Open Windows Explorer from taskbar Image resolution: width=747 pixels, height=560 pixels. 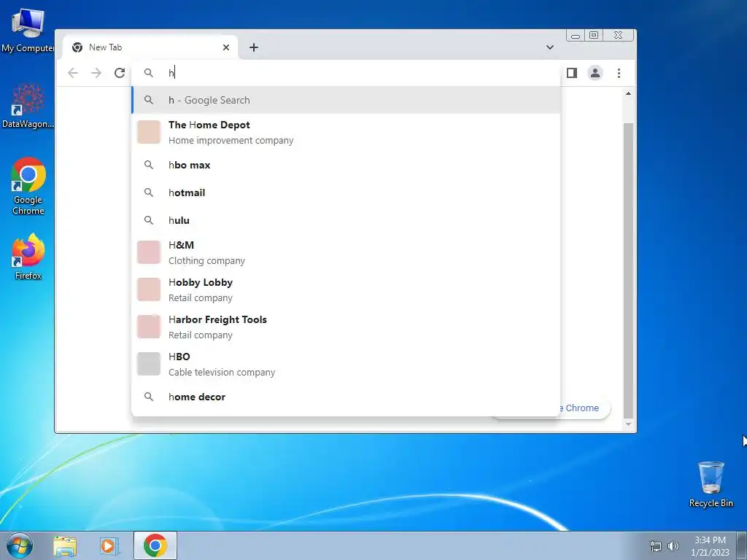[x=65, y=545]
